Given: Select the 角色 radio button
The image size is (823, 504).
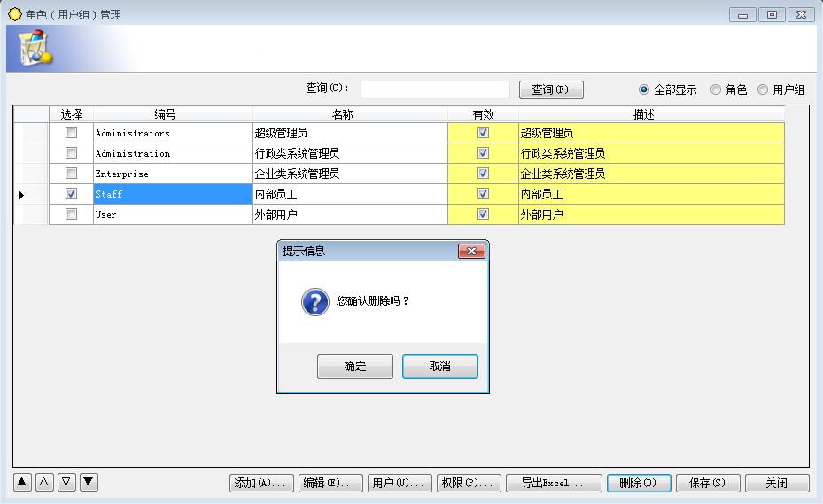Looking at the screenshot, I should coord(716,89).
